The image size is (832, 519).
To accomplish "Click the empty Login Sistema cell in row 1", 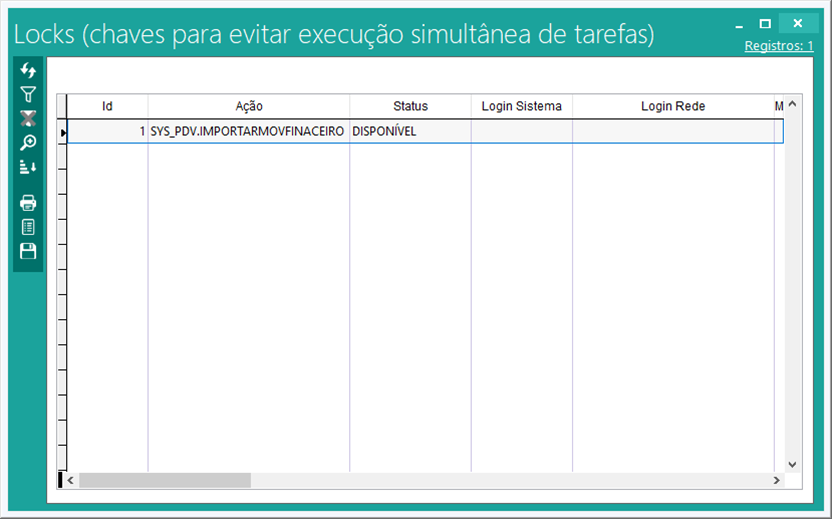I will pos(522,131).
